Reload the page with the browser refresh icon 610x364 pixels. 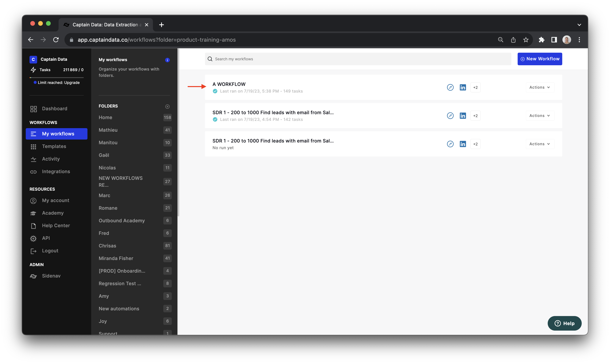56,40
